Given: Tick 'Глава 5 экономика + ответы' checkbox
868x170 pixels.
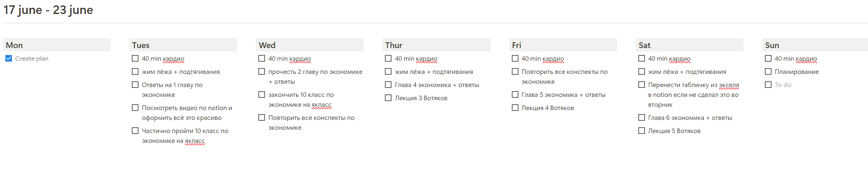Looking at the screenshot, I should 515,94.
